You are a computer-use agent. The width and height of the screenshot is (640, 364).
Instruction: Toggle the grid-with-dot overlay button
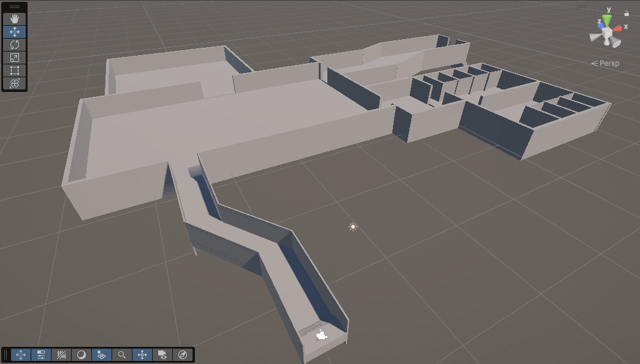click(102, 355)
